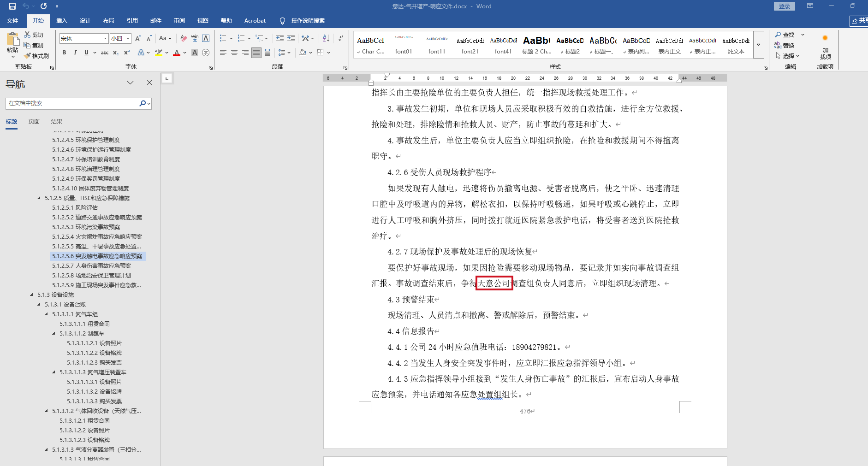Cut selection with the 剪切 scissors

(34, 35)
